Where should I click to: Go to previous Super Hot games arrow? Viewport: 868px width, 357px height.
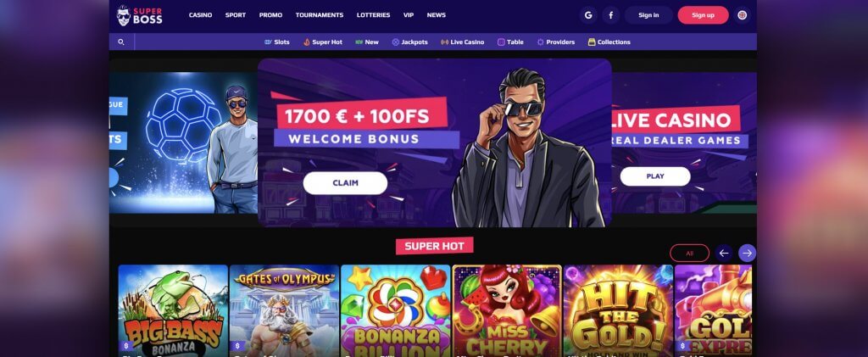click(x=724, y=253)
